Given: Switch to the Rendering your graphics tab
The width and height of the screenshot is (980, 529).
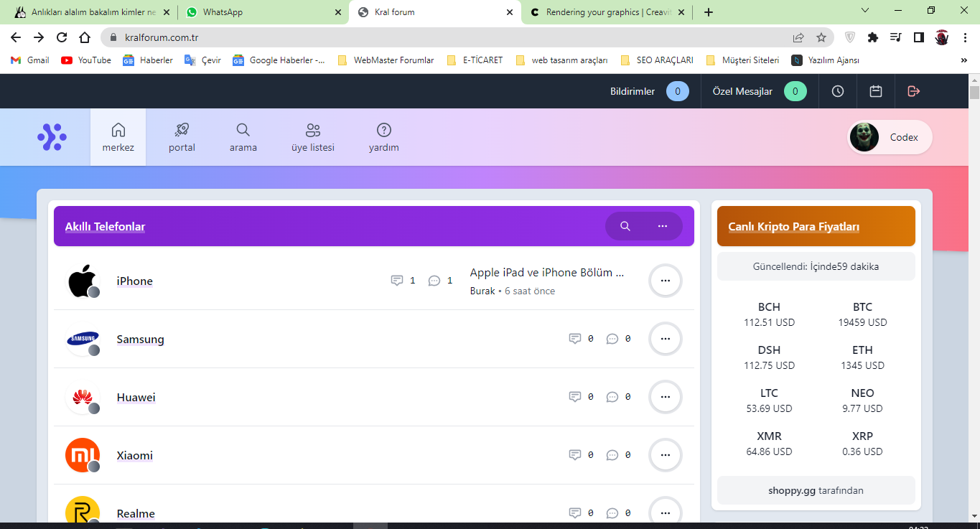Looking at the screenshot, I should (x=608, y=12).
